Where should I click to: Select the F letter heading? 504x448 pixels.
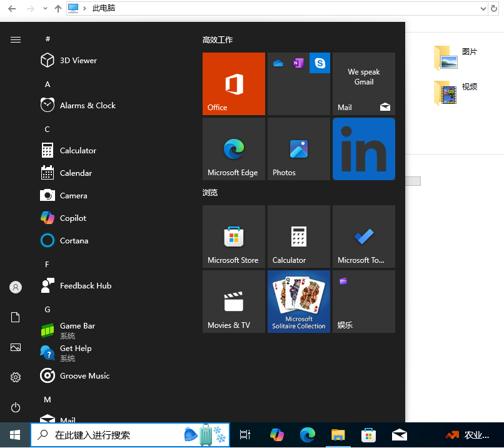click(48, 265)
